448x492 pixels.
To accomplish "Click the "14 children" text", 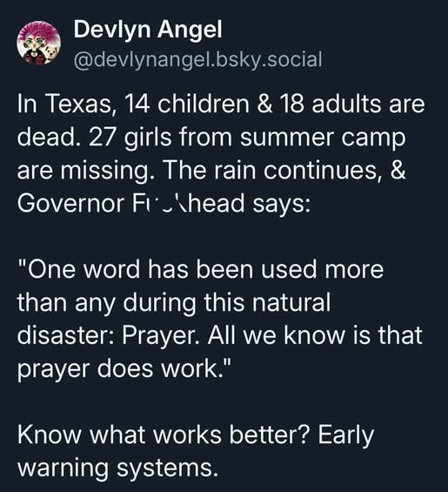I will tap(187, 104).
